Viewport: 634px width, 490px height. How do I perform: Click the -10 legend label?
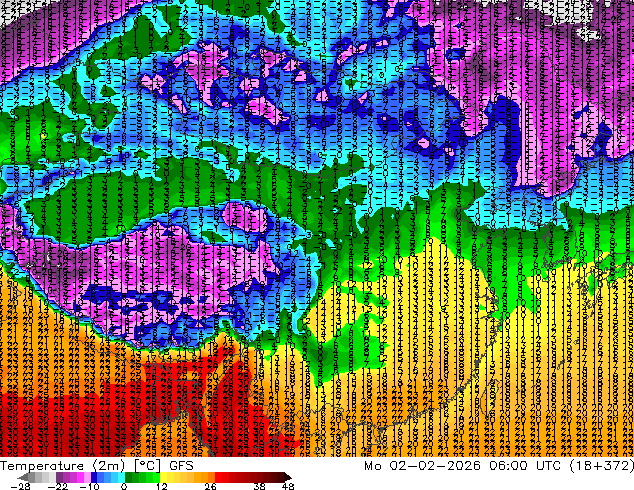(89, 486)
